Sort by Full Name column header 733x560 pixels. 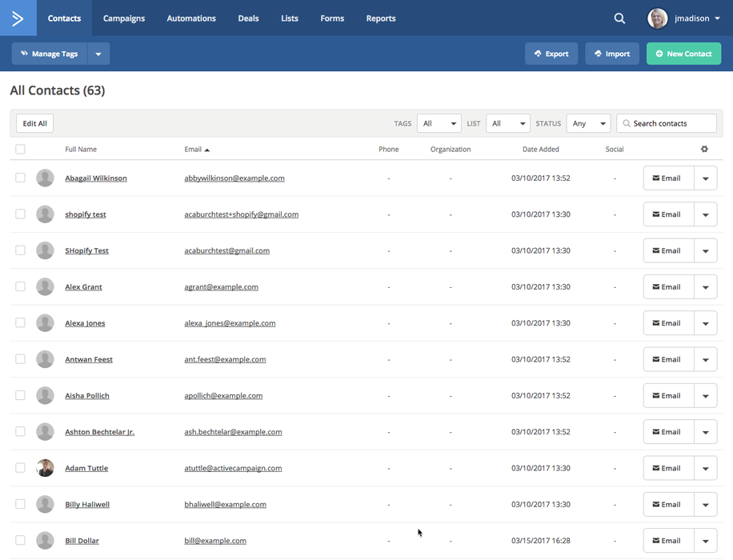[81, 149]
